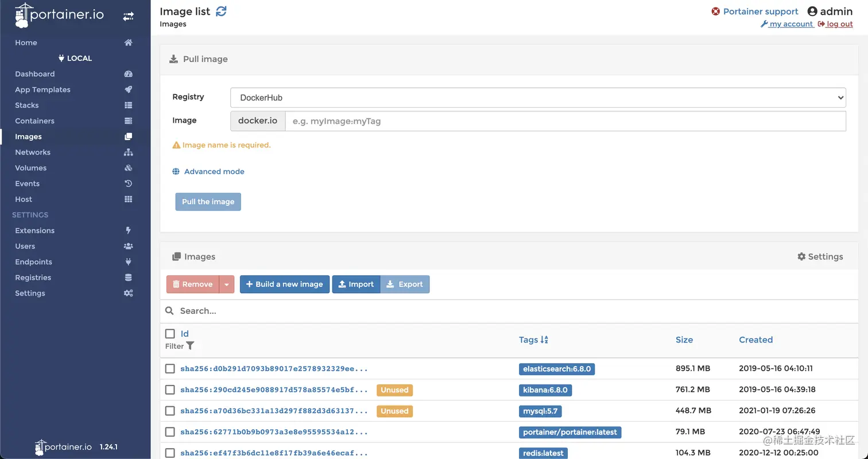Click the Dashboard gauge icon
This screenshot has height=459, width=868.
pyautogui.click(x=129, y=74)
